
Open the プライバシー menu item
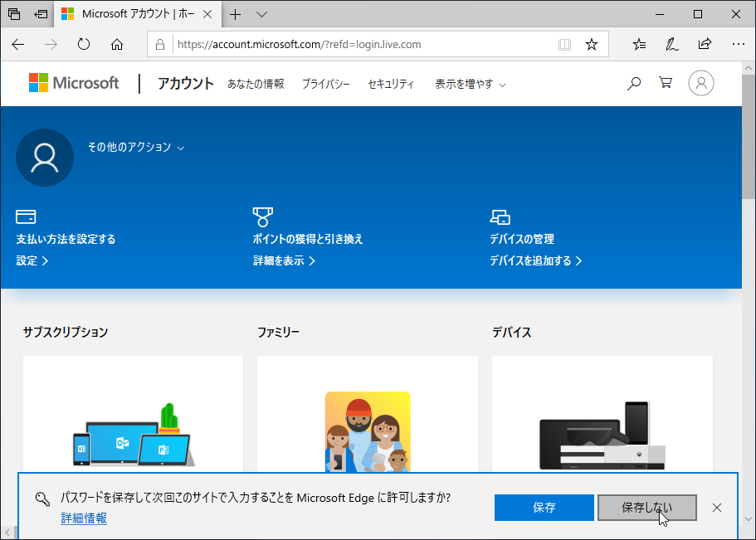pos(326,84)
